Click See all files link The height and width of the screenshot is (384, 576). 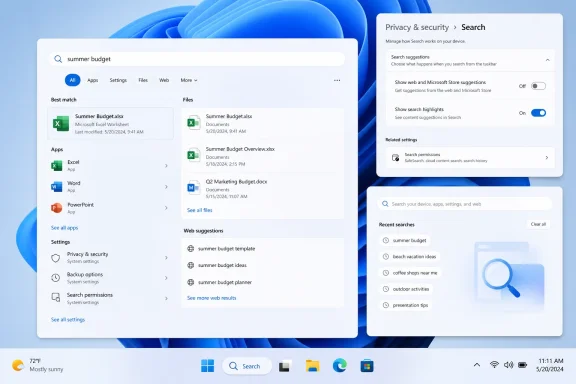coord(199,210)
